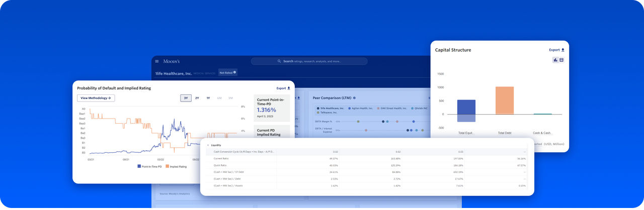This screenshot has height=210, width=644.
Task: Select the 1Y time range
Action: (208, 98)
